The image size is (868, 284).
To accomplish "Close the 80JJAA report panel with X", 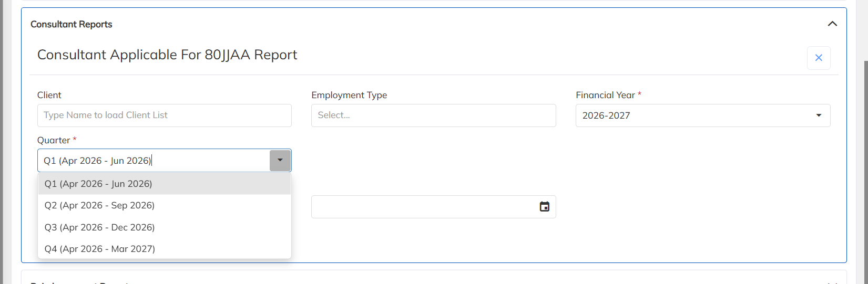I will [819, 58].
